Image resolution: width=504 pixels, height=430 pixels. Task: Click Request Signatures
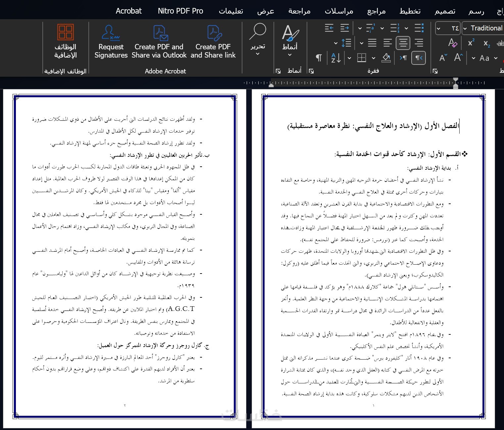pyautogui.click(x=111, y=41)
